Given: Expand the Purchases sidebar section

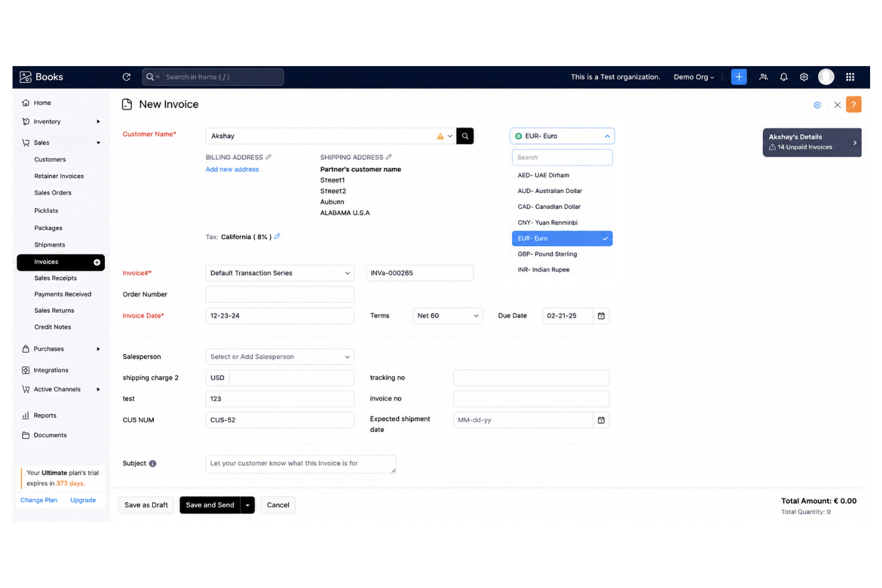Looking at the screenshot, I should click(98, 349).
